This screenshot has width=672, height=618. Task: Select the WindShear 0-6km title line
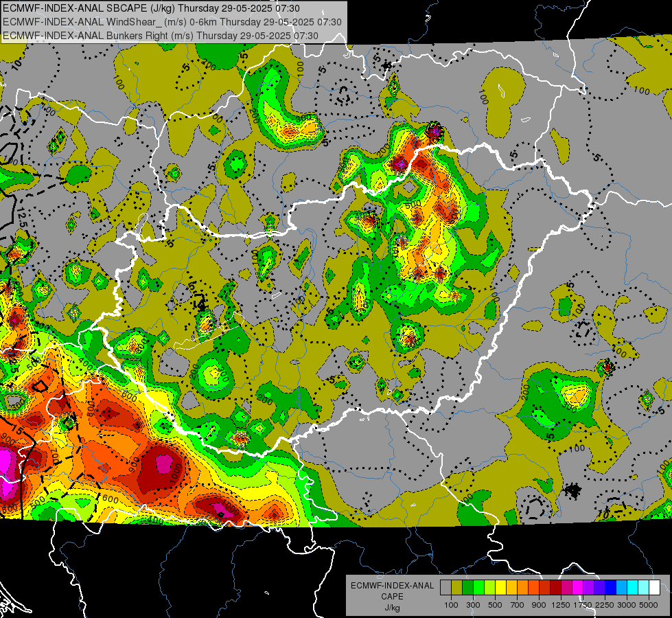click(x=172, y=22)
